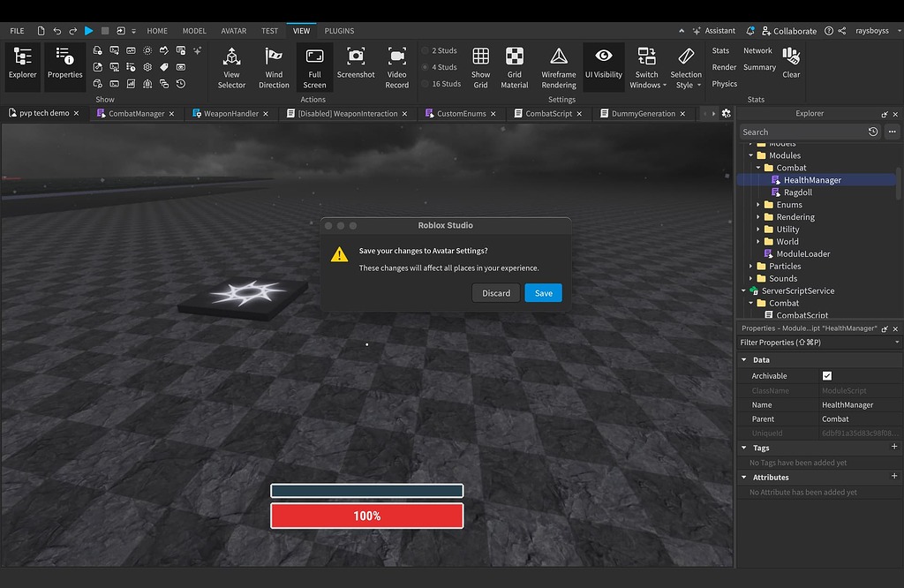Click the red 100% health bar
Viewport: 904px width, 588px height.
[x=366, y=516]
